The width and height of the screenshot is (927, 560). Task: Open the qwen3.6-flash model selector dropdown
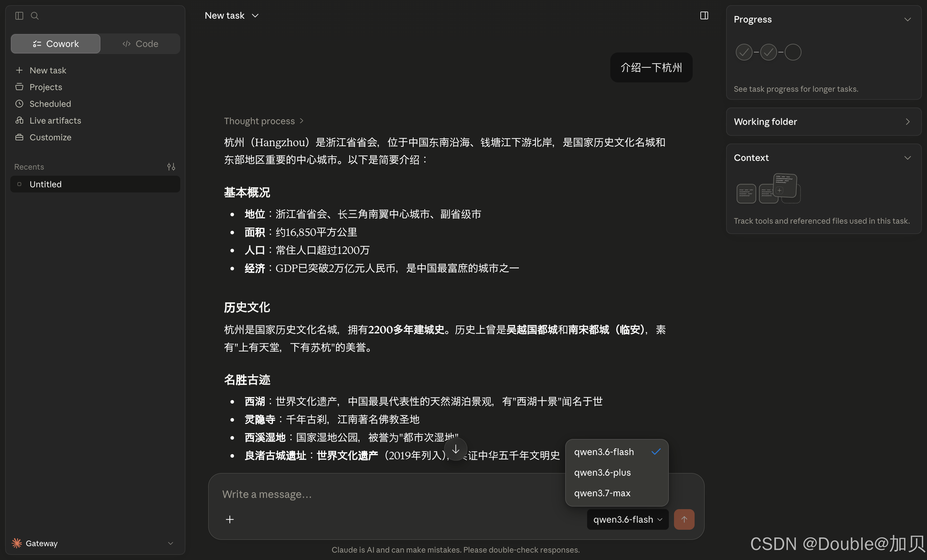coord(628,519)
